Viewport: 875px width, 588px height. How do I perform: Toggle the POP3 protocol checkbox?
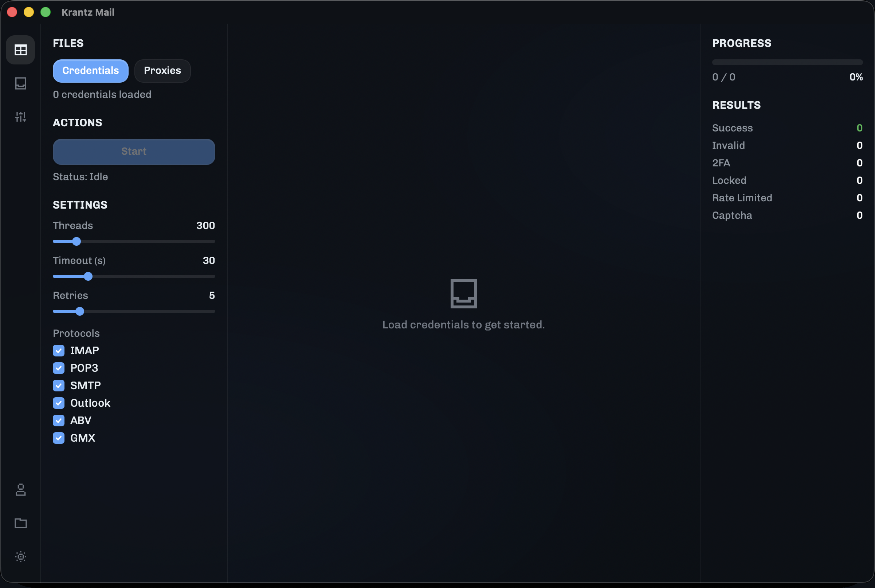coord(59,368)
